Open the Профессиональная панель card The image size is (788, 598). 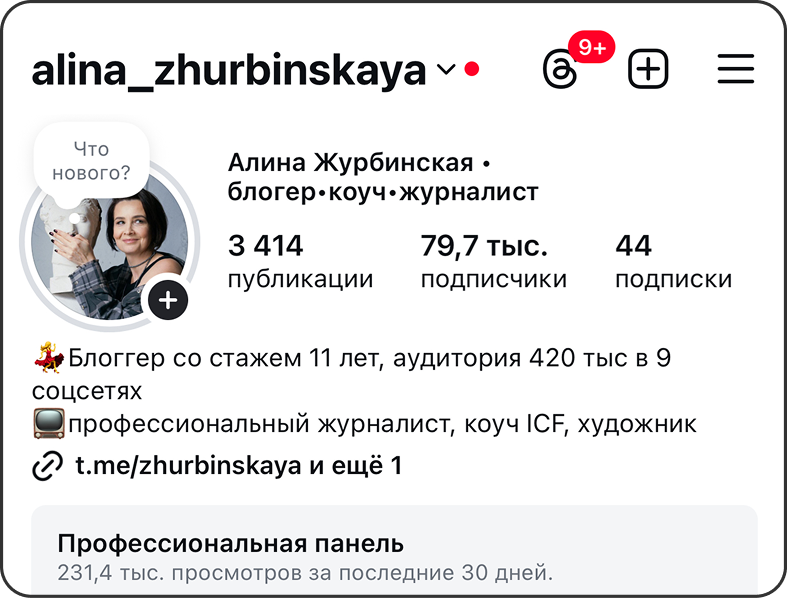(395, 549)
